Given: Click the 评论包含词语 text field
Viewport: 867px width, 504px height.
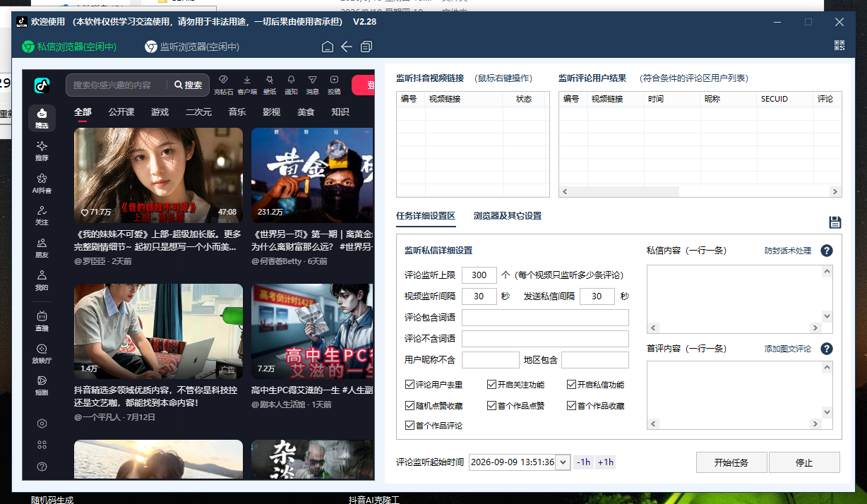Looking at the screenshot, I should pos(545,318).
